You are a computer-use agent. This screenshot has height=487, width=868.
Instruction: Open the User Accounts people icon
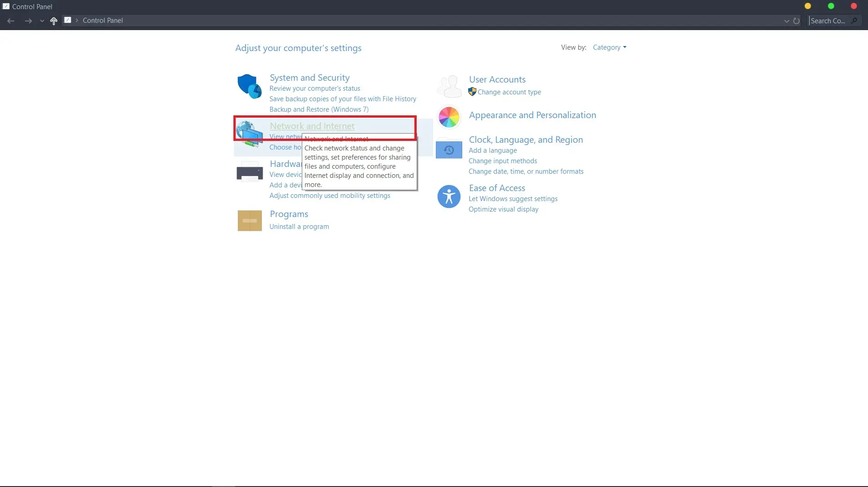[x=449, y=86]
